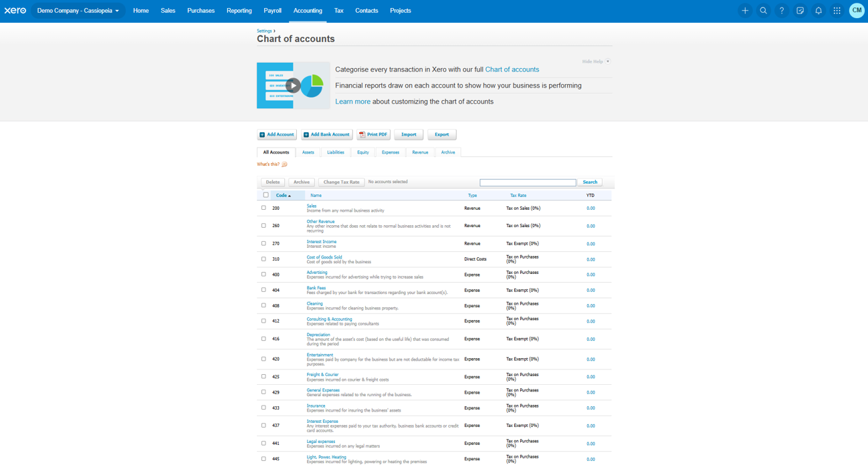Click the Add Account button

point(277,135)
